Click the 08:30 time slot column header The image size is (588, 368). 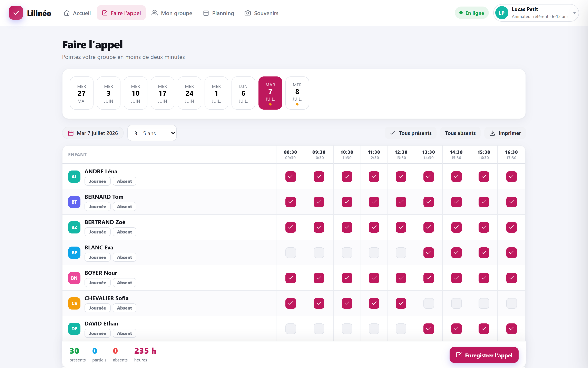pos(290,155)
